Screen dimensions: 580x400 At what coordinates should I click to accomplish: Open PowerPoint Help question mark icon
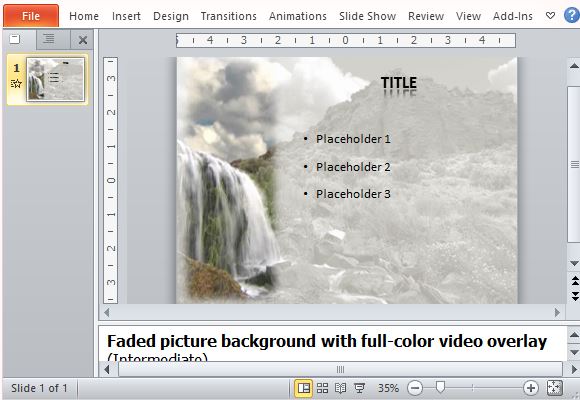click(571, 16)
